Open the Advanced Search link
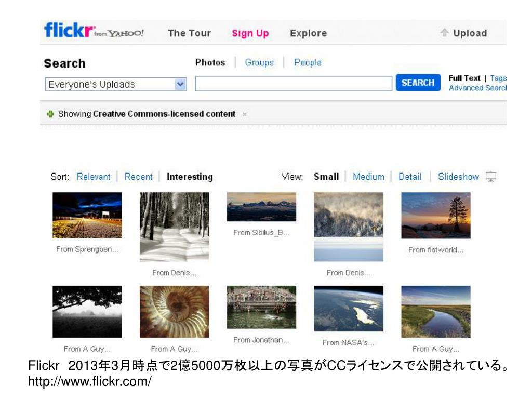Image resolution: width=532 pixels, height=399 pixels. click(477, 88)
